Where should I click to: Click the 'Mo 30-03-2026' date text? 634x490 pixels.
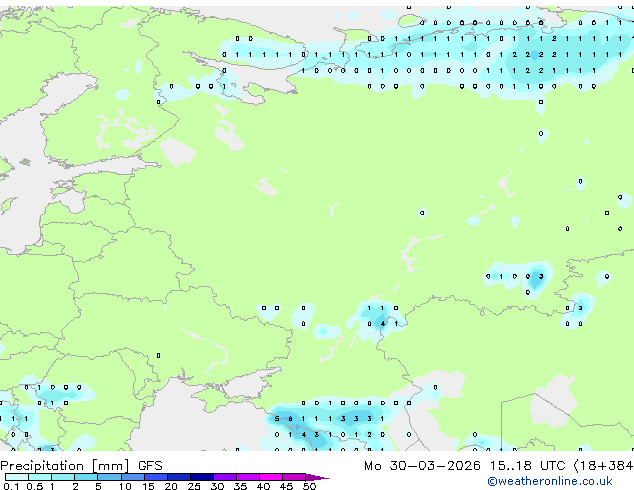[422, 466]
